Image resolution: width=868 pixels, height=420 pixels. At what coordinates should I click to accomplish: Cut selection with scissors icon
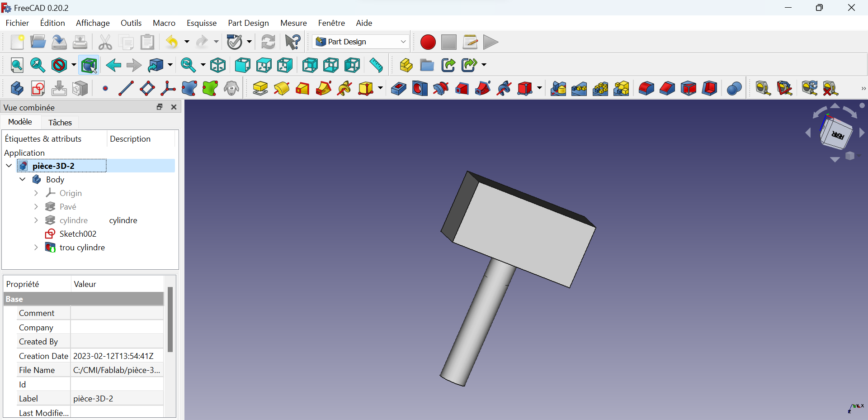[x=105, y=42]
